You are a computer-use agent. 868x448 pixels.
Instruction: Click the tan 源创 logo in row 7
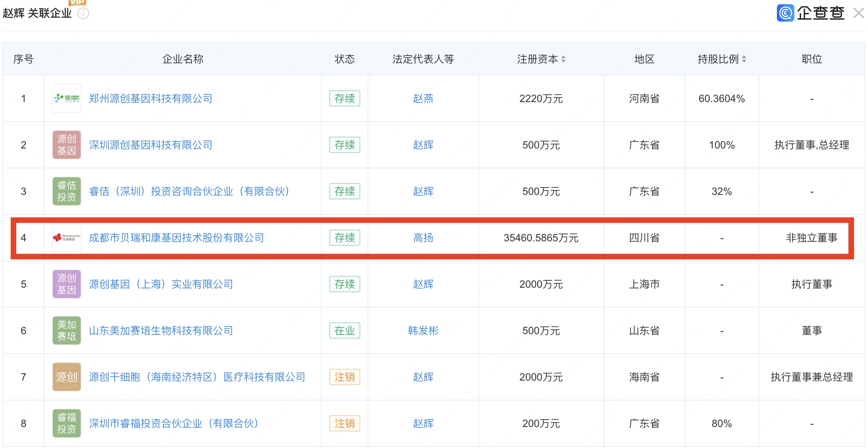click(x=67, y=377)
